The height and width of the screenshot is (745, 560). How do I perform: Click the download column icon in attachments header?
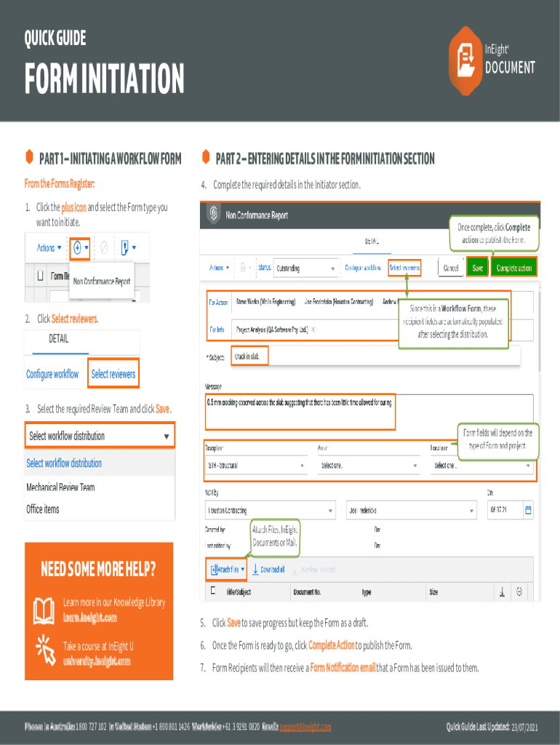(502, 592)
